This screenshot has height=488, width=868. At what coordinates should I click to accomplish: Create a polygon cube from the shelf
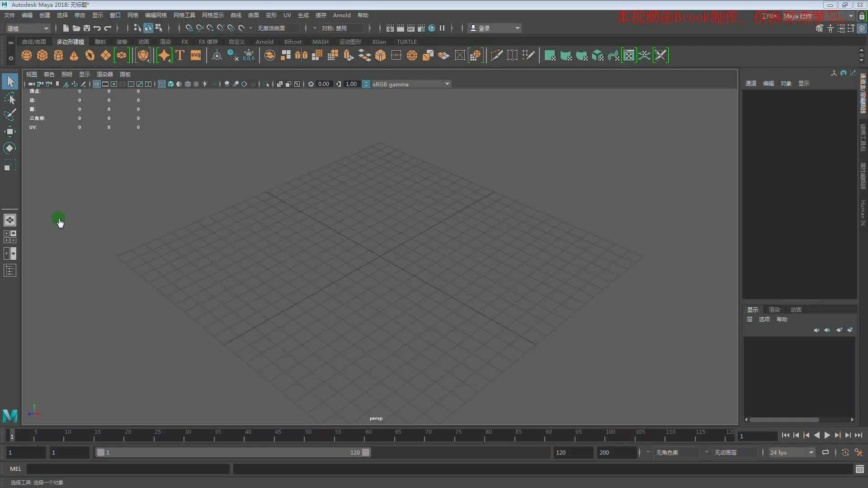(42, 56)
